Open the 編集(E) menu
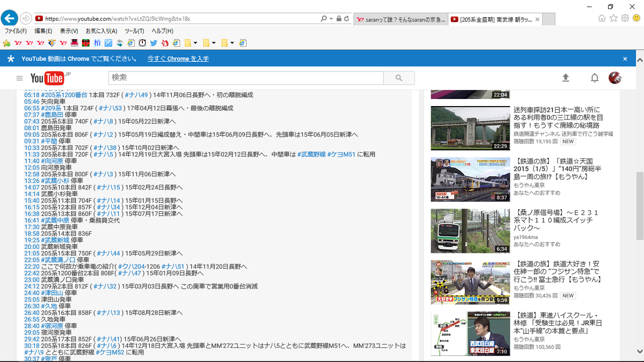 coord(43,31)
